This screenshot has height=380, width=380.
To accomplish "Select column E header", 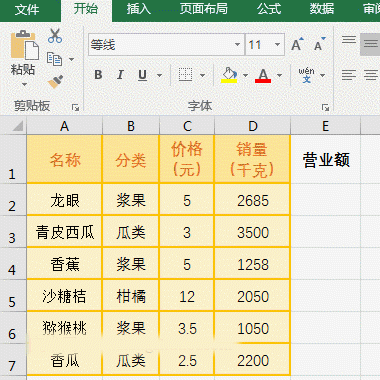I will click(326, 126).
